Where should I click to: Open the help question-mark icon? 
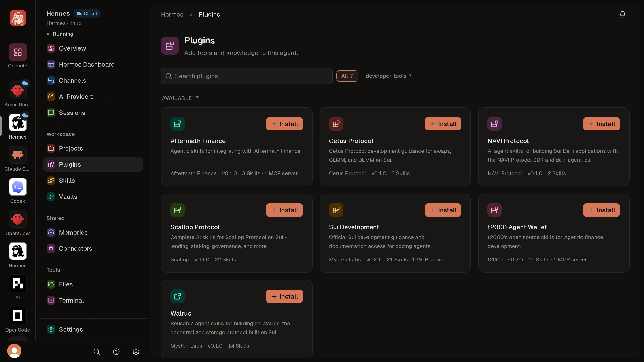(116, 352)
